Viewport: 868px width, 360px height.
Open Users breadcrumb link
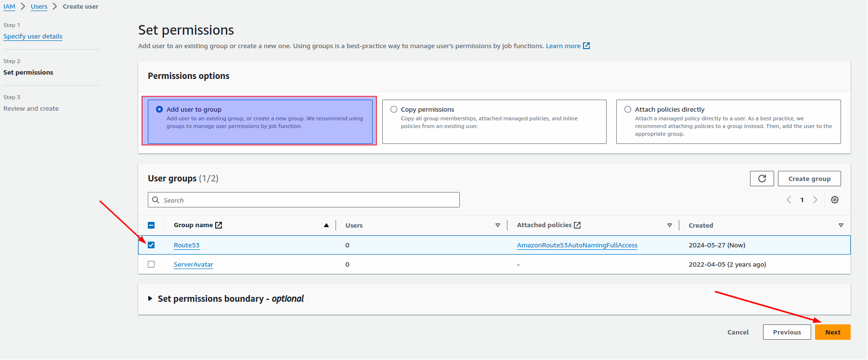pyautogui.click(x=39, y=7)
